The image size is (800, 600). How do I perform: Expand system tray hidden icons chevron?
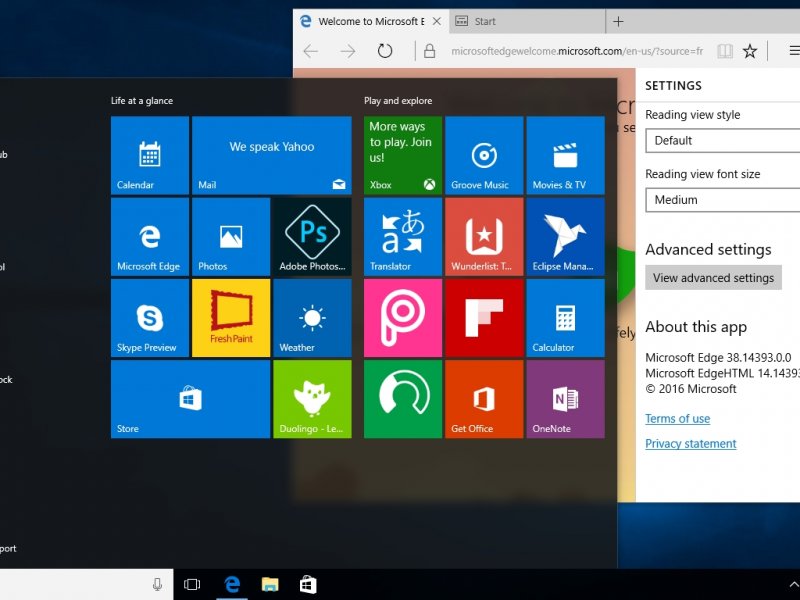(793, 585)
